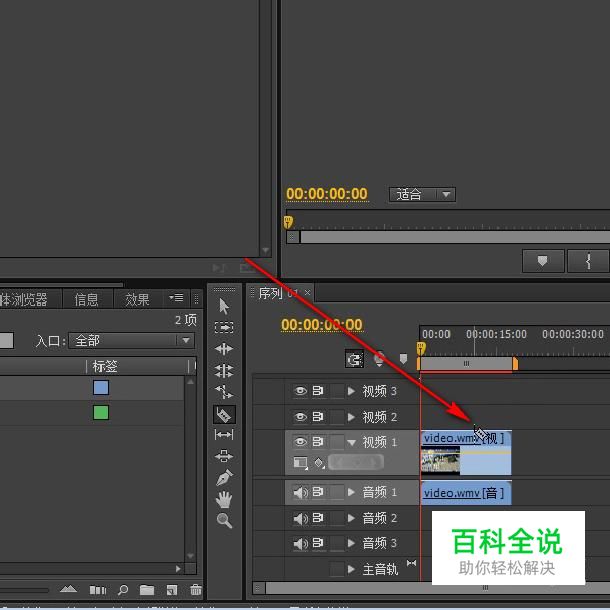Image resolution: width=610 pixels, height=610 pixels.
Task: Expand the 音频 2 track
Action: coord(351,518)
